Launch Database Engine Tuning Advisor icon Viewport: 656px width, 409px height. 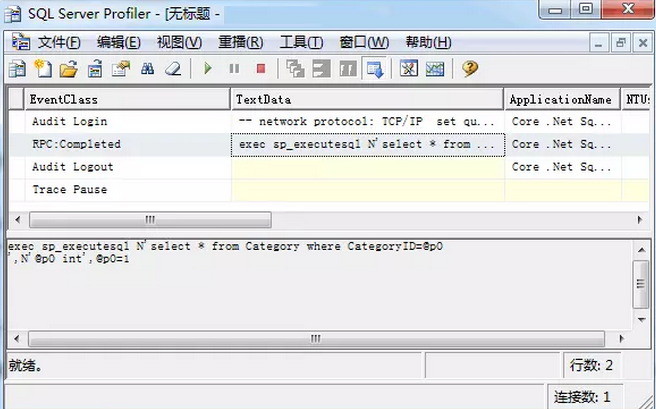point(409,69)
